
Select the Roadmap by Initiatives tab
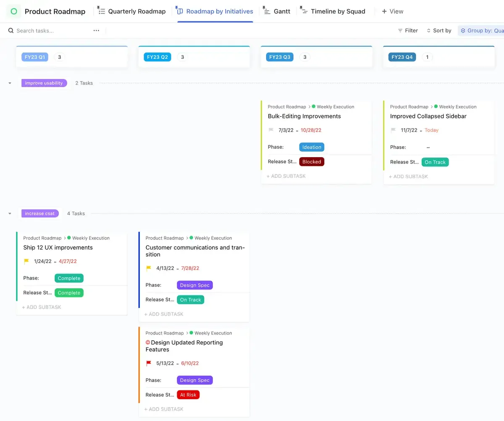point(215,11)
